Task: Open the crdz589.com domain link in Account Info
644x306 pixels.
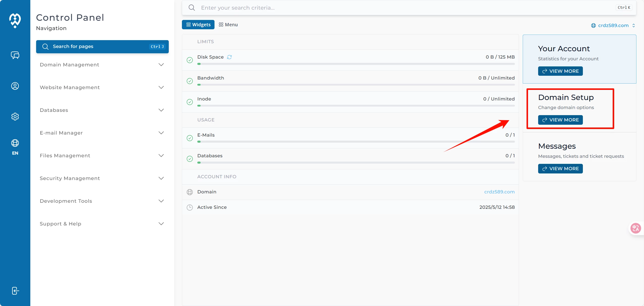Action: [499, 192]
